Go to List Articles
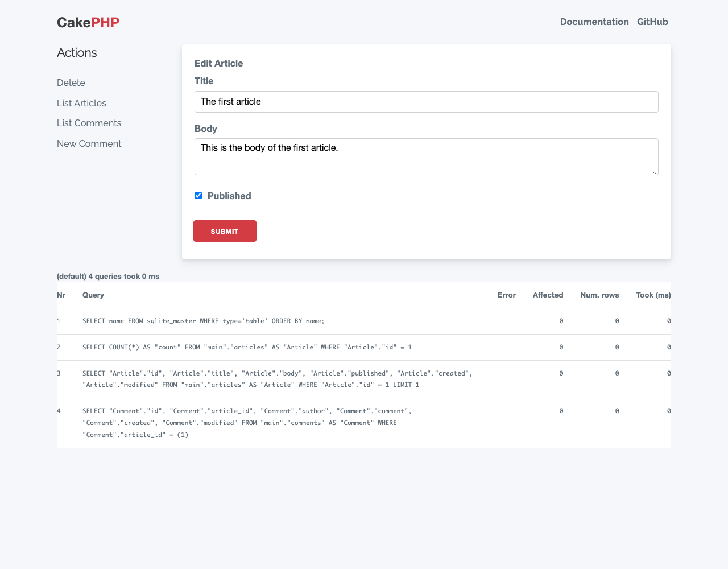The width and height of the screenshot is (728, 569). [x=81, y=103]
